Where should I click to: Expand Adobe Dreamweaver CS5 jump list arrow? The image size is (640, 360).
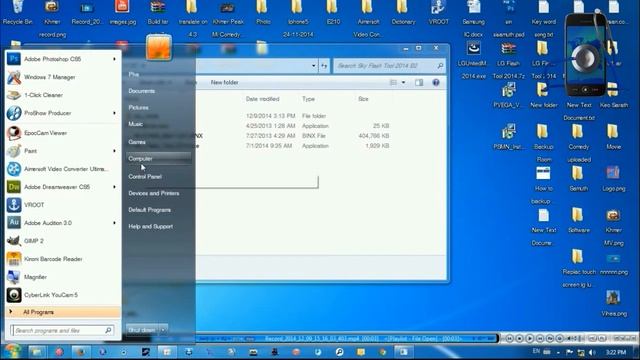click(114, 187)
